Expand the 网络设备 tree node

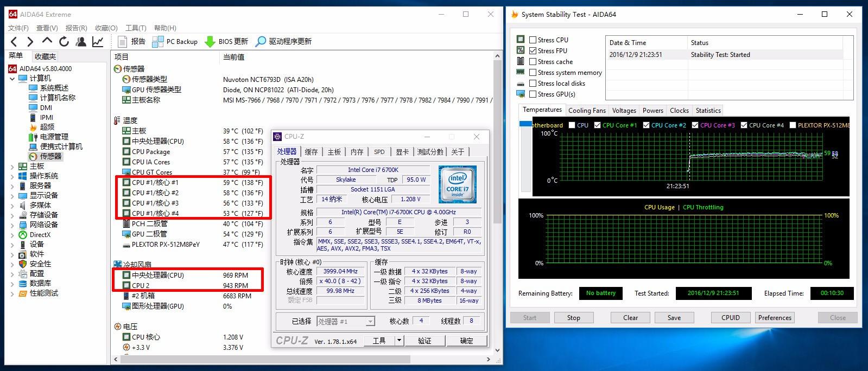coord(12,225)
